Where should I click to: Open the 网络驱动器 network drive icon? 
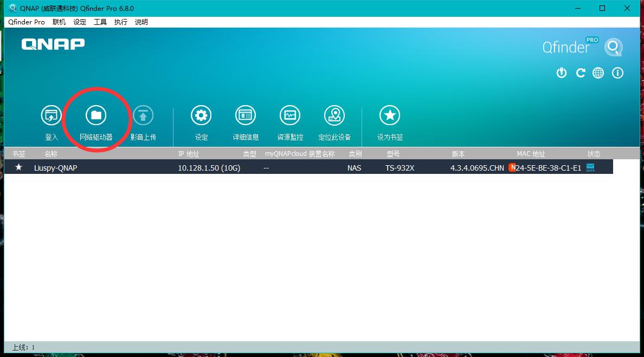point(96,115)
